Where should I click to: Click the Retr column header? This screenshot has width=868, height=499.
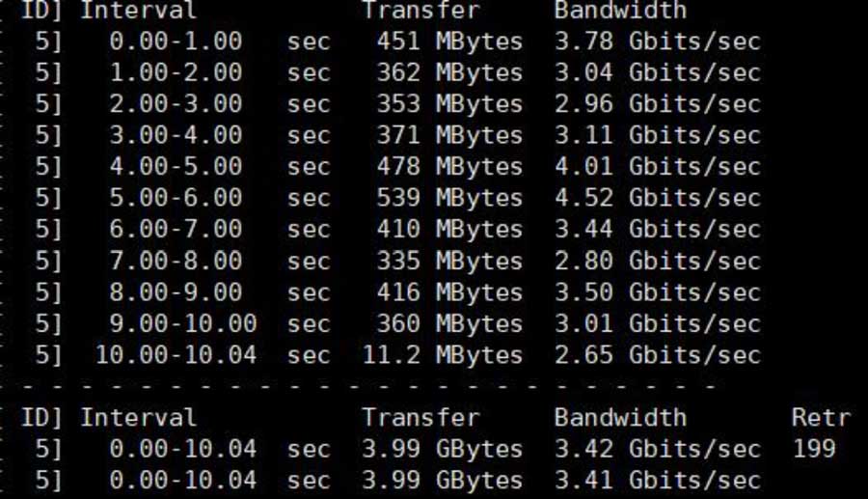click(821, 418)
